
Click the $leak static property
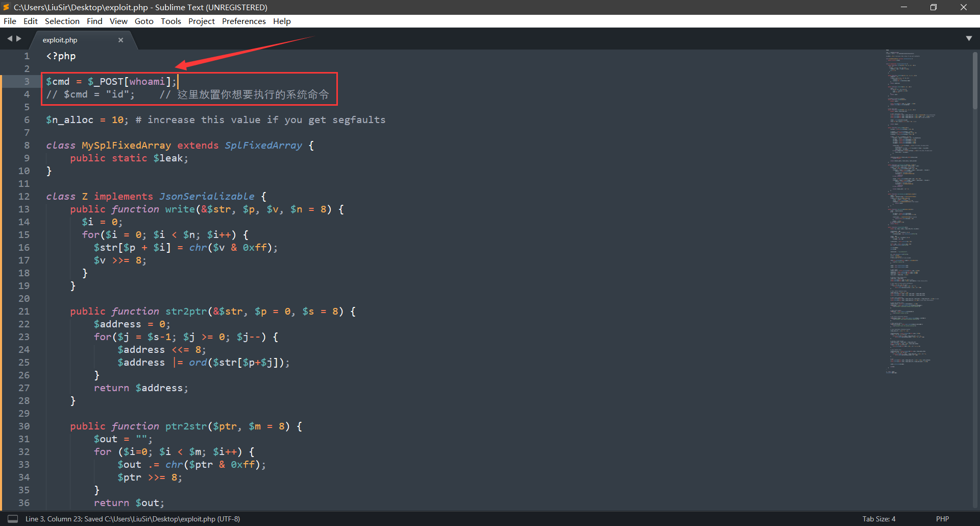168,158
